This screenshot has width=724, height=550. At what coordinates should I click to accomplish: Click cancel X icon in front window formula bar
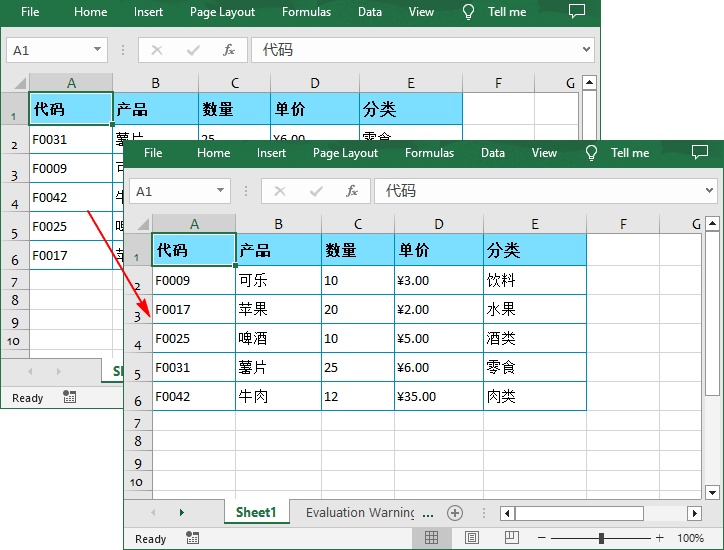[x=280, y=191]
